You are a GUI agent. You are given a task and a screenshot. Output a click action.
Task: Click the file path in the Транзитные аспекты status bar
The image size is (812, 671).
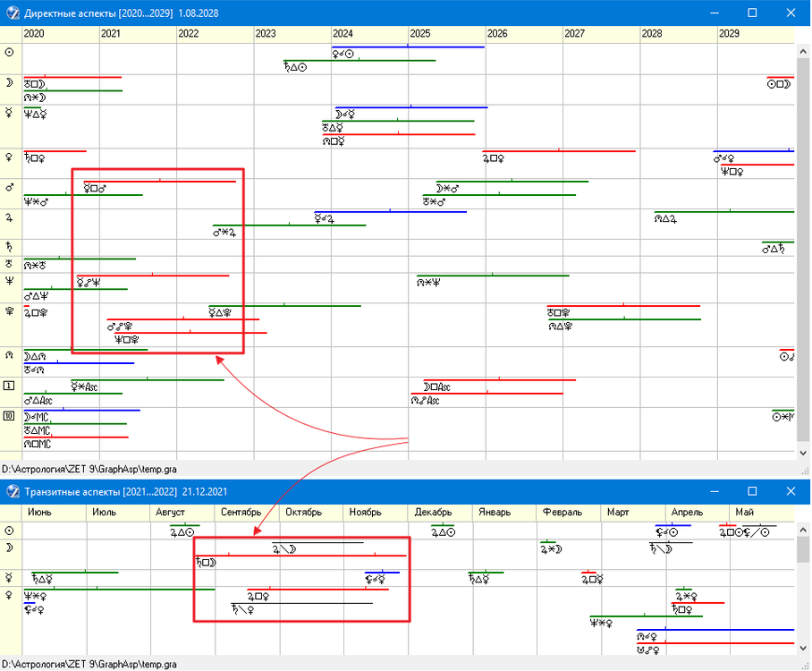coord(89,664)
